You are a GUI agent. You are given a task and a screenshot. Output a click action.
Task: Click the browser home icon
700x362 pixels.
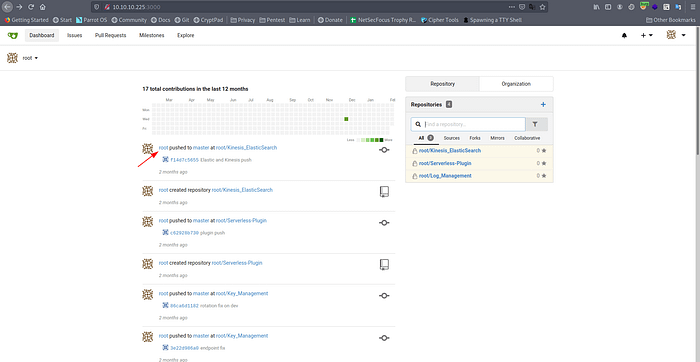[42, 7]
